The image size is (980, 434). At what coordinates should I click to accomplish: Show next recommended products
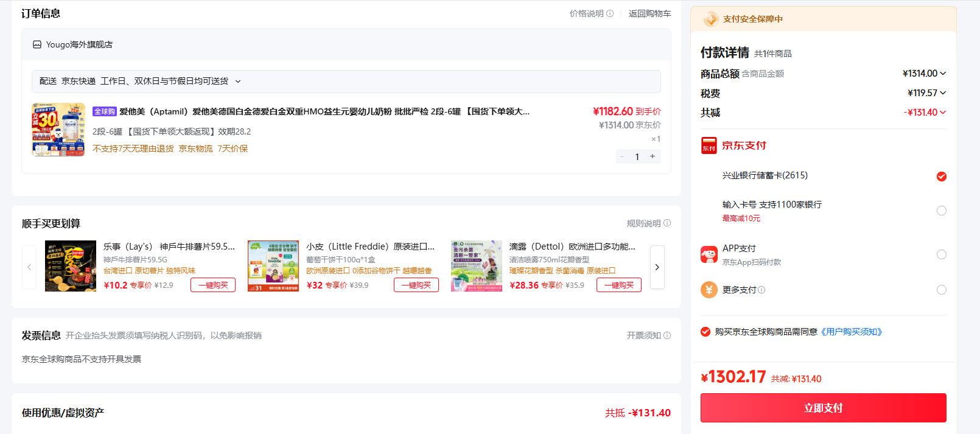point(657,267)
